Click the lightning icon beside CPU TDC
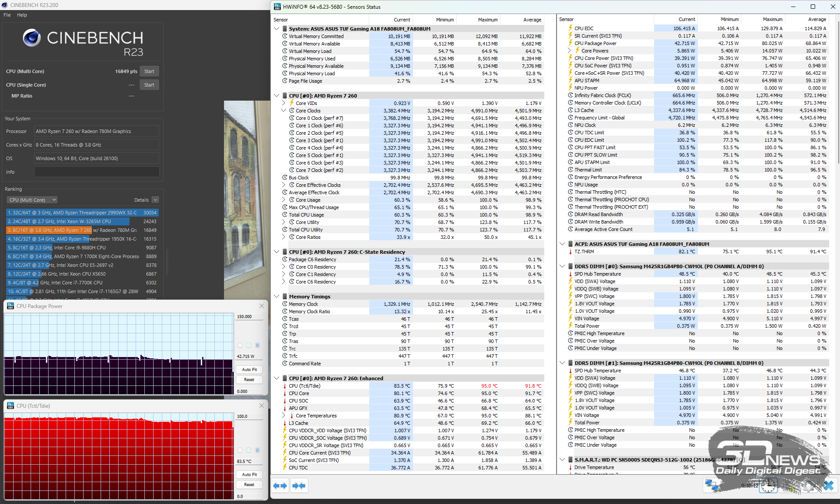 point(285,468)
